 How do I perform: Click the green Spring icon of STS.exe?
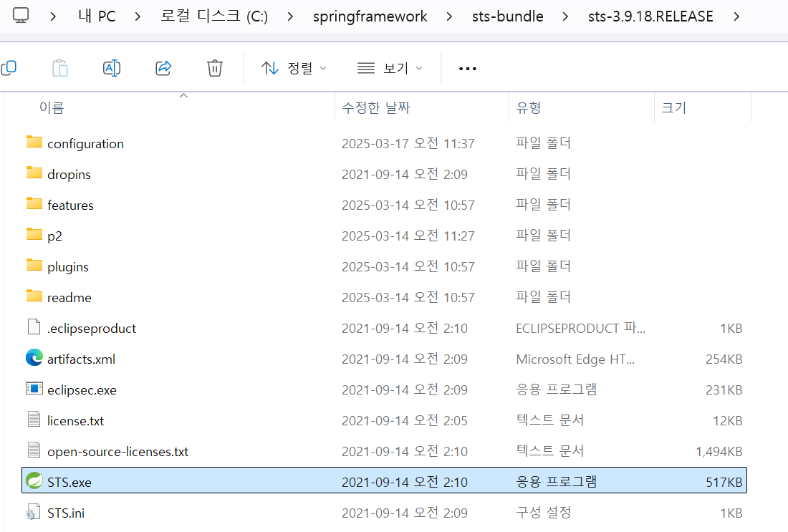click(34, 480)
